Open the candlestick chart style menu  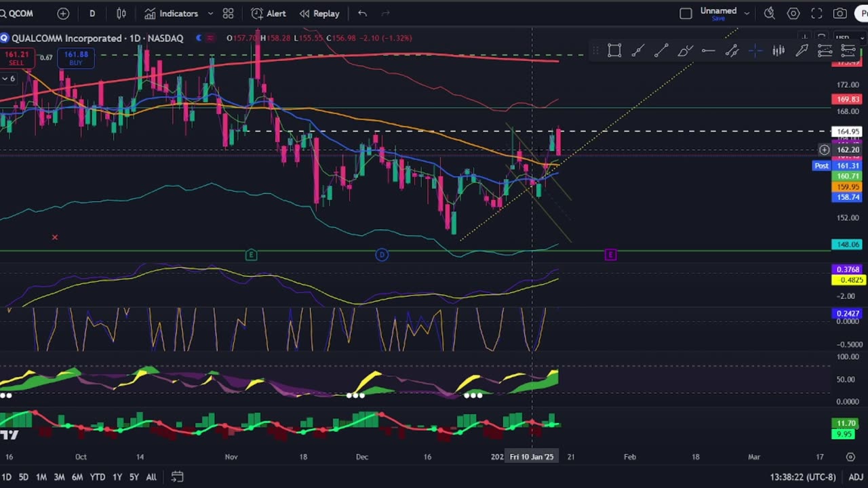[x=121, y=14]
